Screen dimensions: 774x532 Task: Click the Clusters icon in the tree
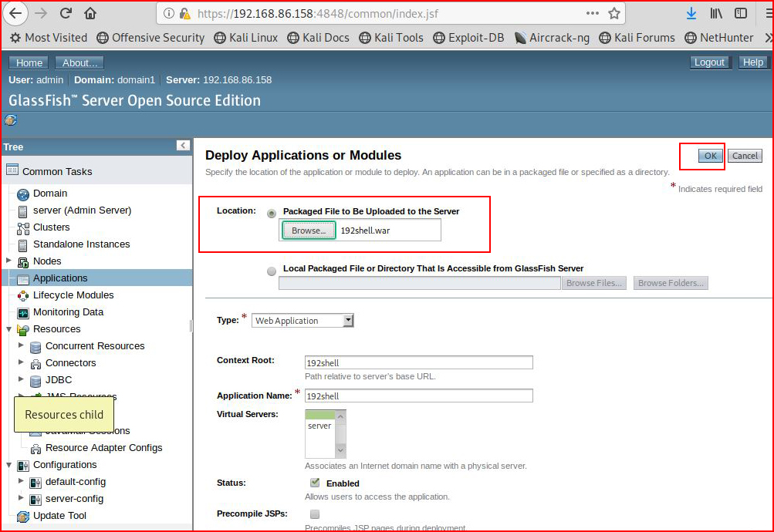[x=22, y=228]
